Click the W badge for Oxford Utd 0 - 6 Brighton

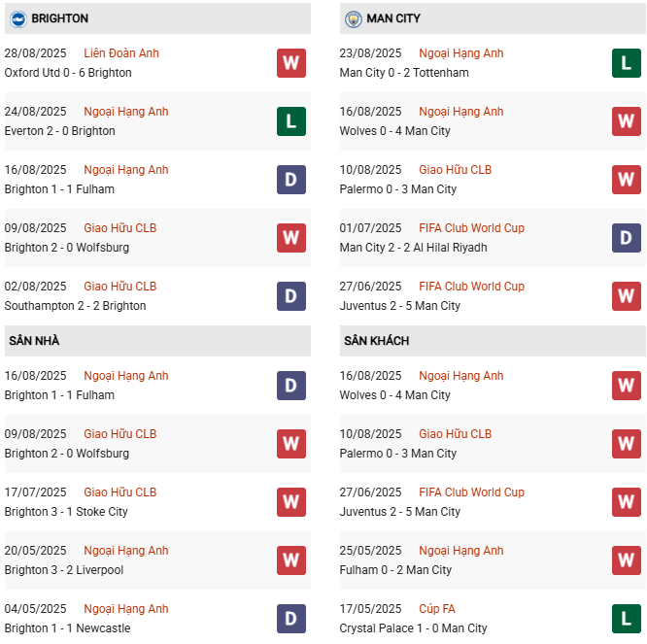[x=290, y=63]
